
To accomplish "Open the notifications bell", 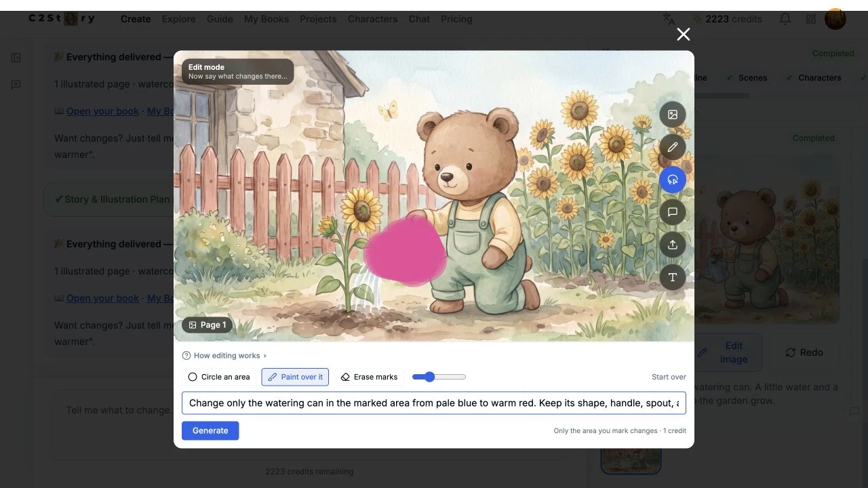I will click(785, 19).
